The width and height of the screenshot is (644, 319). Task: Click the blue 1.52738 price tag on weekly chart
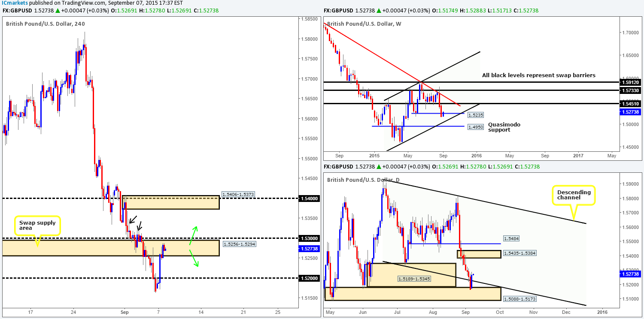pos(630,112)
